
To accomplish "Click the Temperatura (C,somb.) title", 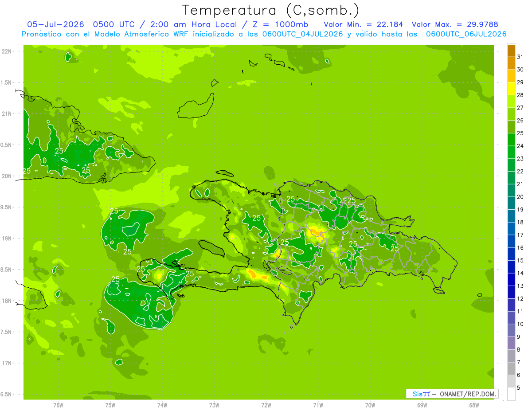I will click(271, 10).
